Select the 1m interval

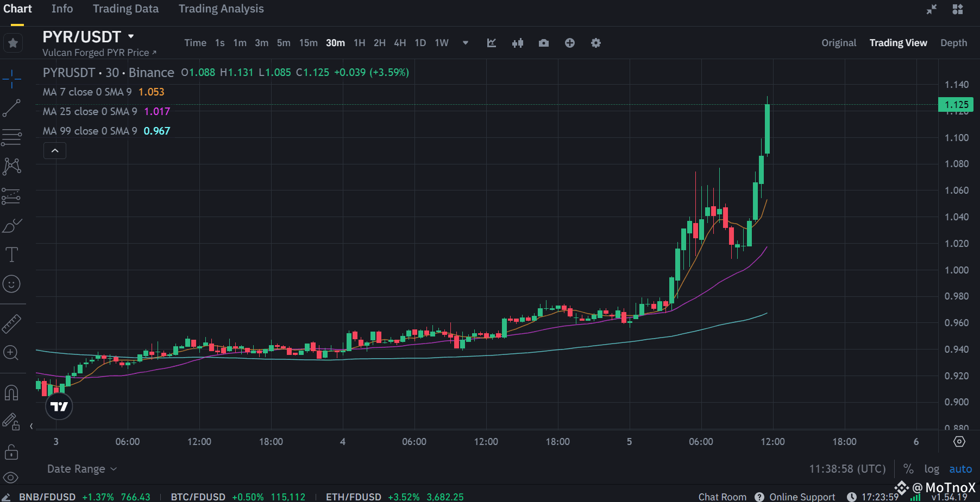coord(240,43)
